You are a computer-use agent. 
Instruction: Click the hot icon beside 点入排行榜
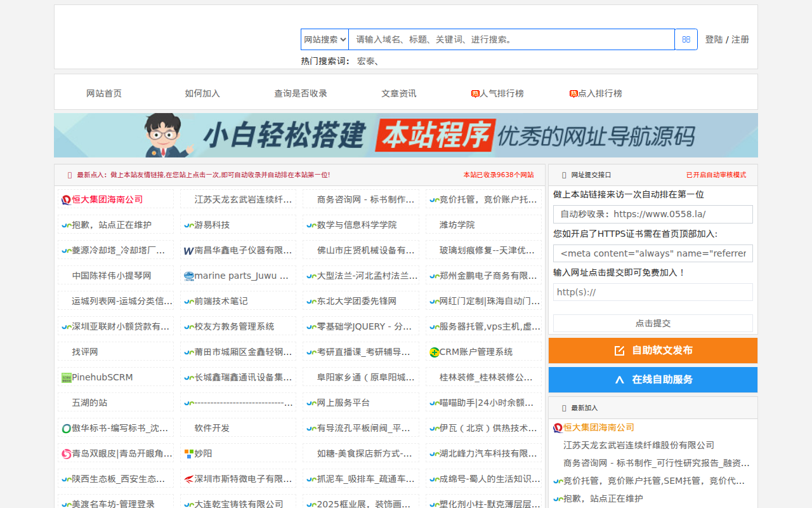pos(573,94)
